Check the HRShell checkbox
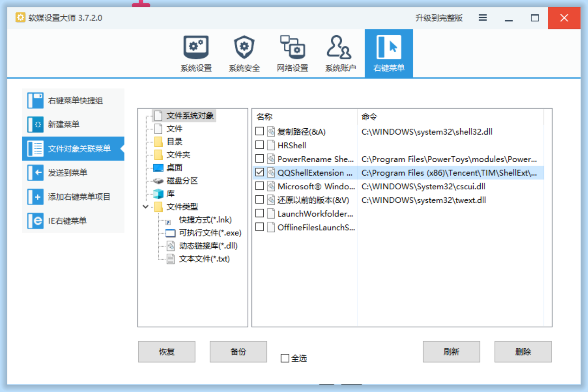The width and height of the screenshot is (588, 392). (x=260, y=145)
